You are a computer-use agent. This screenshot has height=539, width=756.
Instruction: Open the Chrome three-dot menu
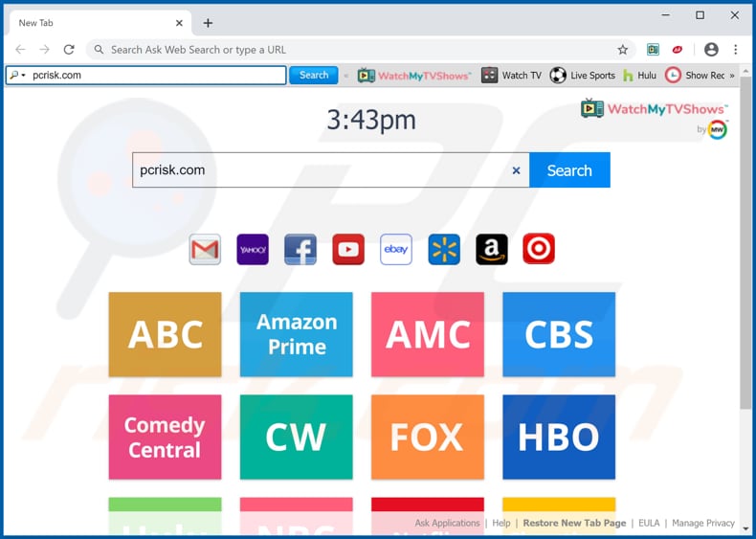tap(735, 49)
